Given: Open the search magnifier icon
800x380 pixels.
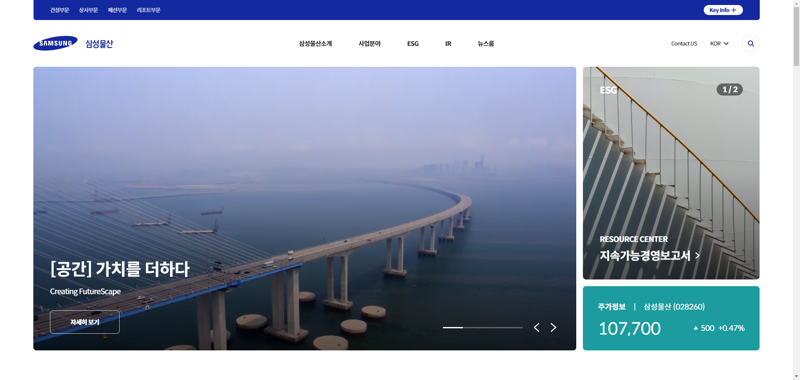Looking at the screenshot, I should [x=751, y=43].
